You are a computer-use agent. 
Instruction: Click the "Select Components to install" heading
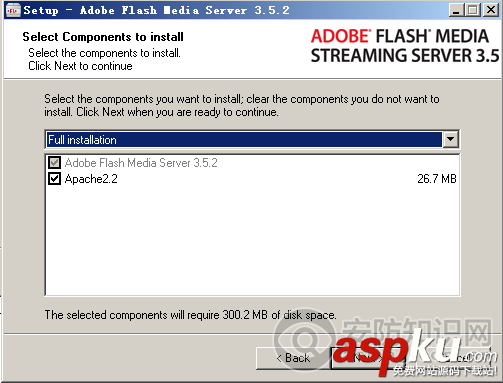pyautogui.click(x=103, y=37)
